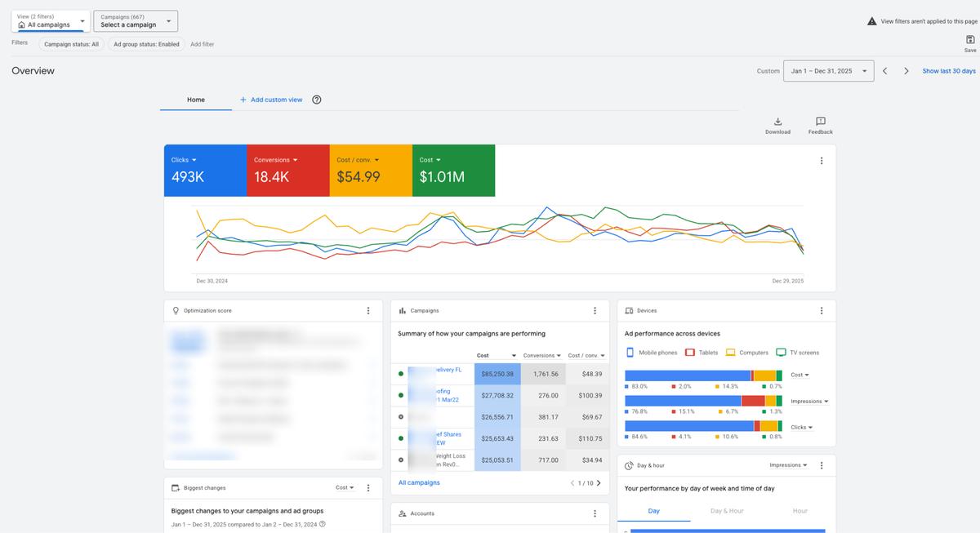Click Add filter
Viewport: 980px width, 533px height.
pos(203,44)
